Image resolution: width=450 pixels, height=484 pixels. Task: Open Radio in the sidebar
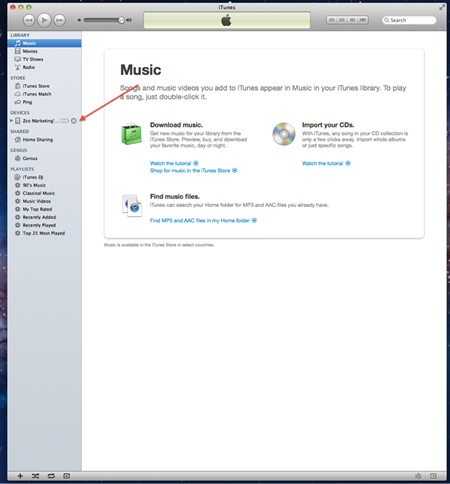point(44,67)
